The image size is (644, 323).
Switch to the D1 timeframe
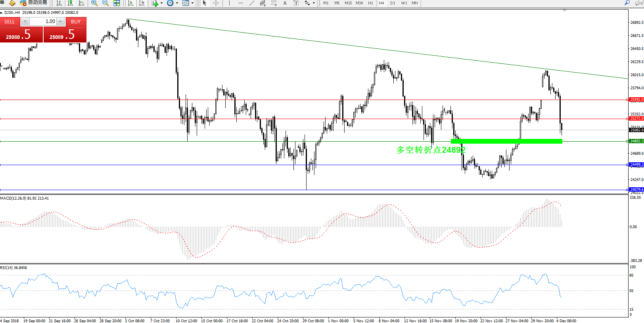tap(393, 3)
